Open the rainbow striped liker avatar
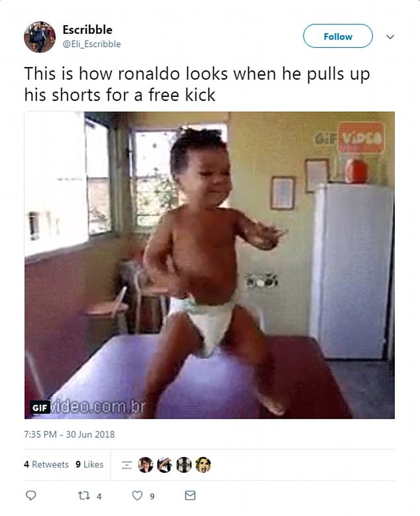 point(164,465)
